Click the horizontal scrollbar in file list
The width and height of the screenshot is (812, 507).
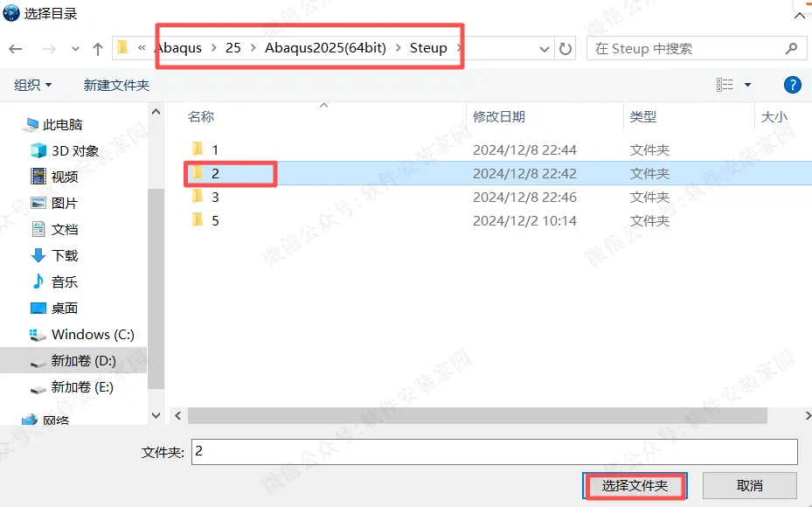point(477,415)
